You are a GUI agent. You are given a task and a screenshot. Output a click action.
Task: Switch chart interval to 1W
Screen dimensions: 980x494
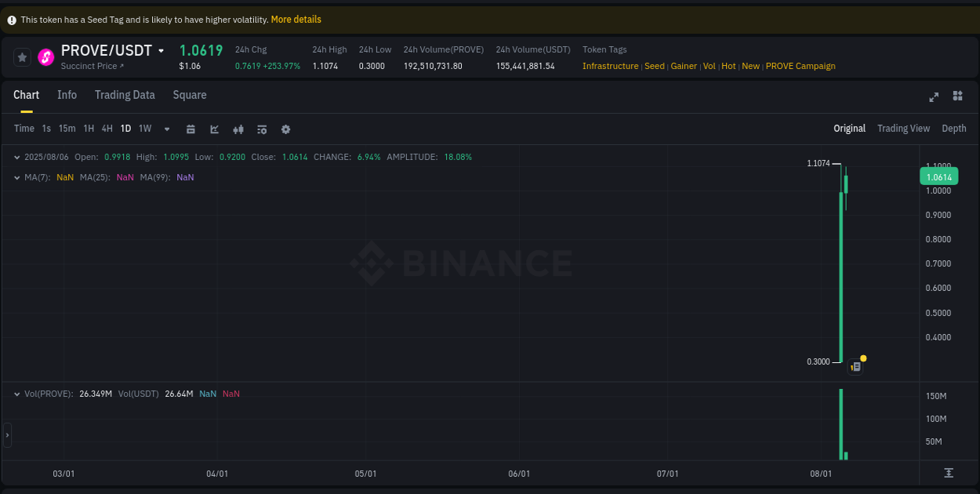[144, 128]
